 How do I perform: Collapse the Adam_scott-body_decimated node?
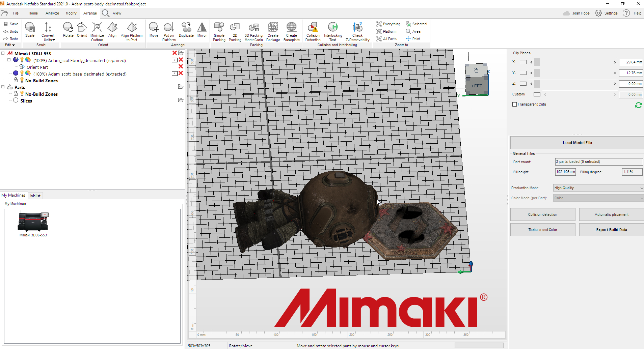(9, 60)
